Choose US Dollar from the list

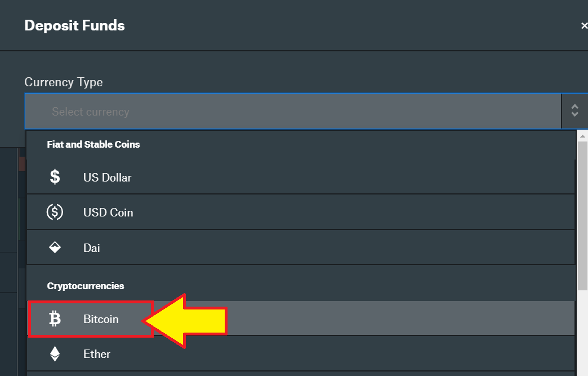[x=301, y=177]
